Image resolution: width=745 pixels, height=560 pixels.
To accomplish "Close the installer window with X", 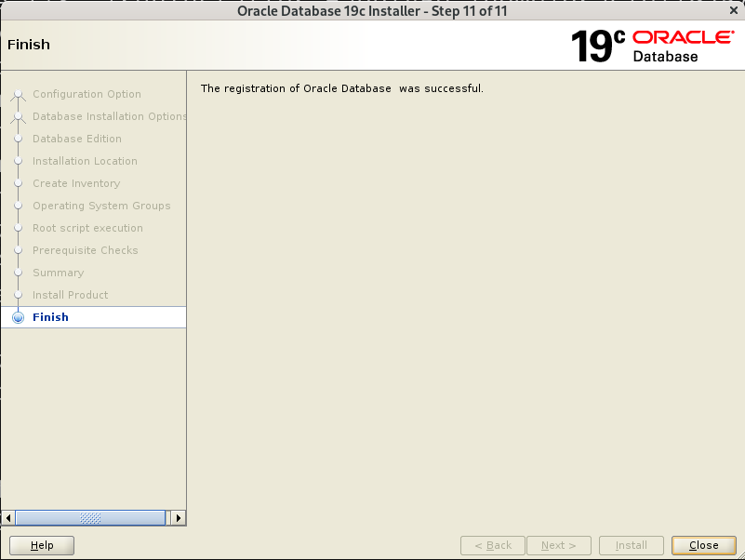I will click(x=734, y=10).
